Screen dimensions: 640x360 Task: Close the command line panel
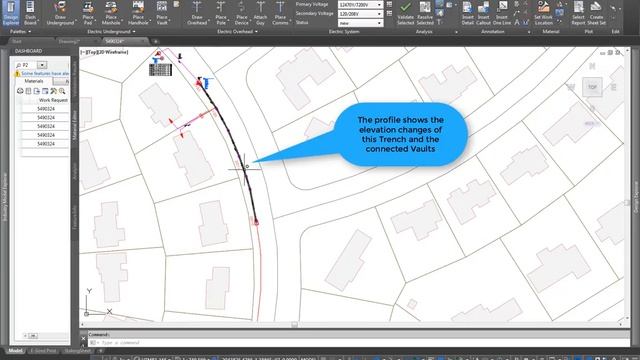coord(83,338)
